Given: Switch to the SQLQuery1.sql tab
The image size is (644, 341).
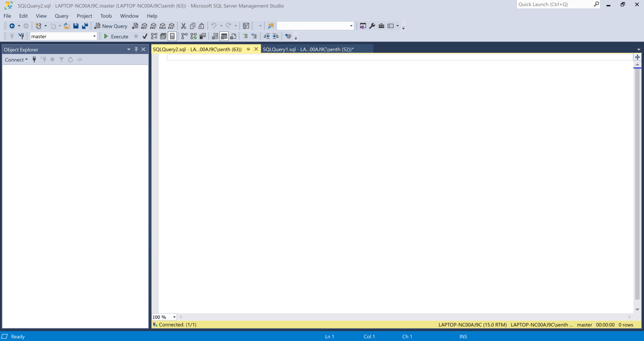Looking at the screenshot, I should coord(308,49).
